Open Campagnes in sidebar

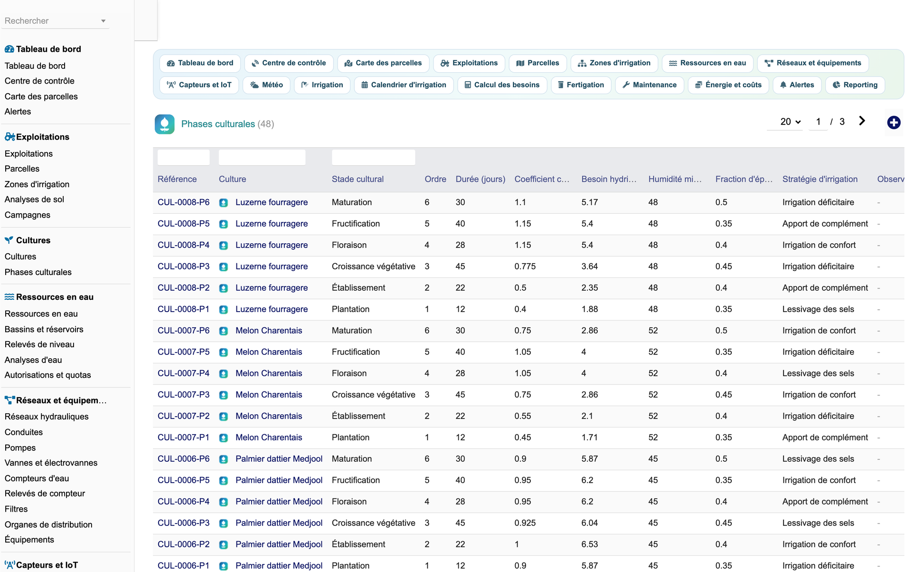(x=28, y=215)
